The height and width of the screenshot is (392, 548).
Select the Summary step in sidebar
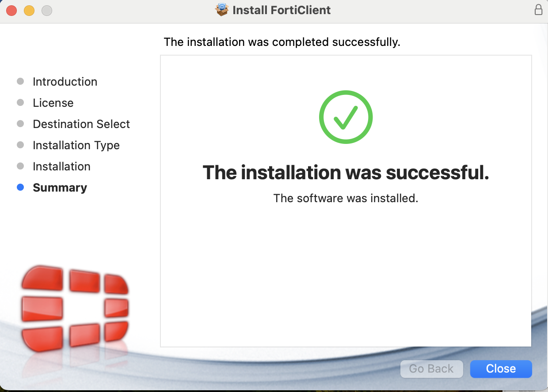pos(60,188)
